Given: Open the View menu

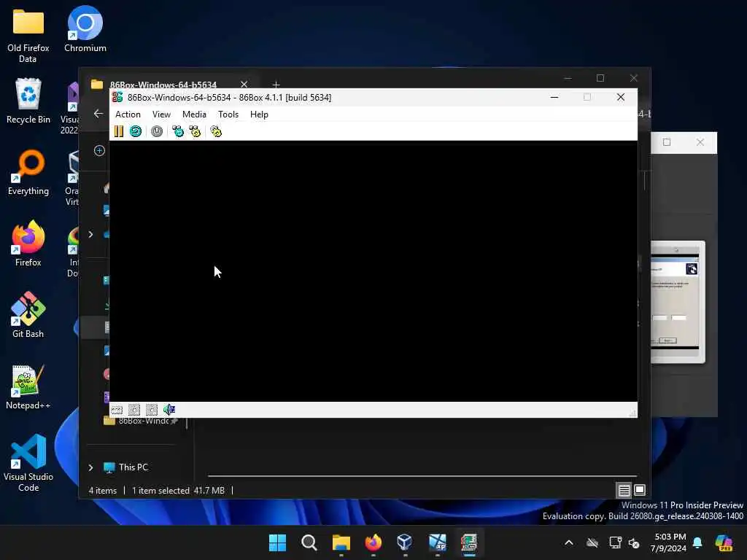Looking at the screenshot, I should tap(161, 114).
